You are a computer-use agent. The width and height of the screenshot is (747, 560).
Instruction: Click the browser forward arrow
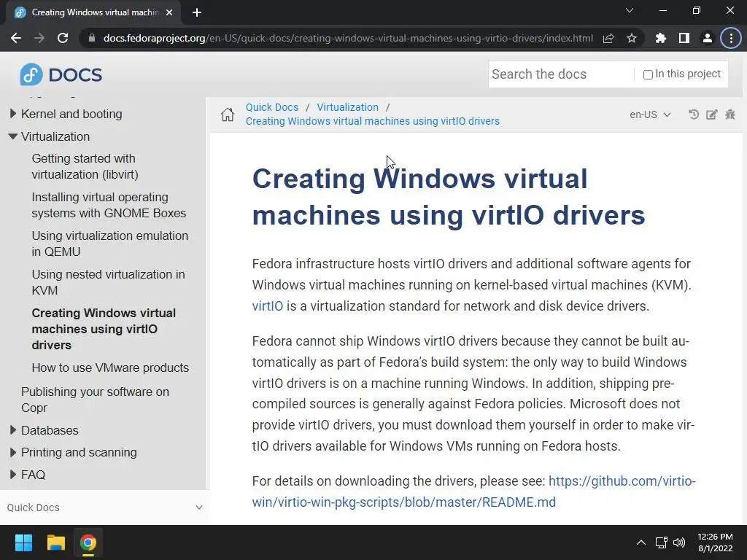pos(39,38)
